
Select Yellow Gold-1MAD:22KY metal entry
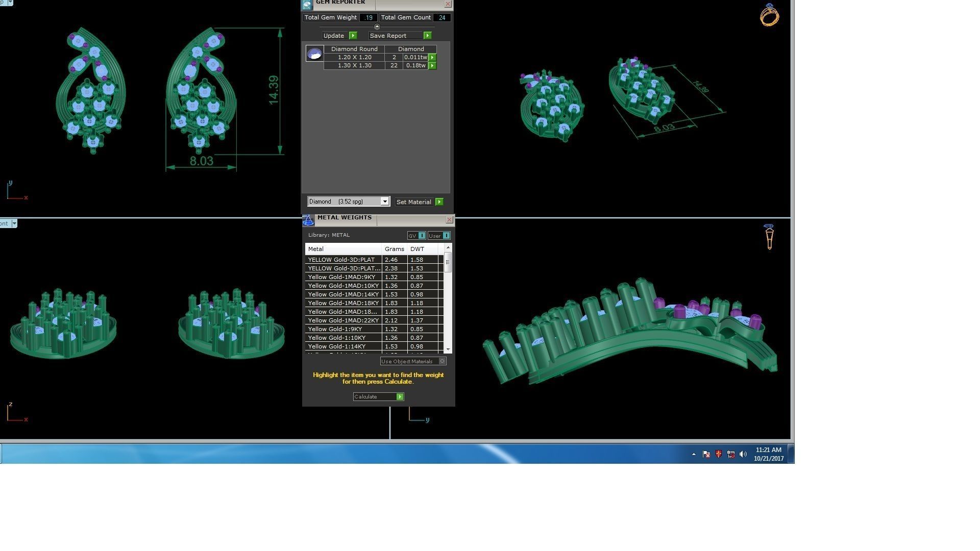click(x=344, y=320)
